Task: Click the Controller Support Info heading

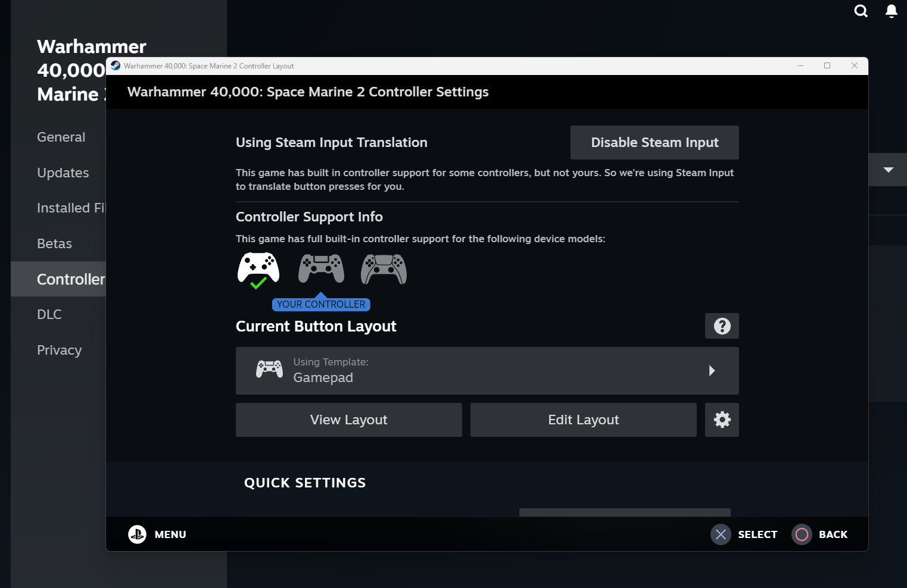Action: 309,217
